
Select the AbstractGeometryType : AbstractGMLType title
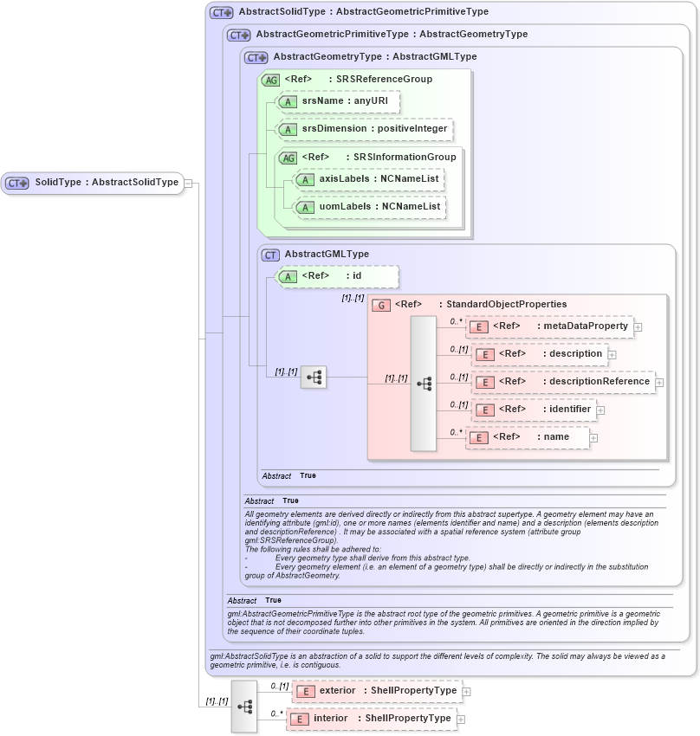tap(375, 57)
